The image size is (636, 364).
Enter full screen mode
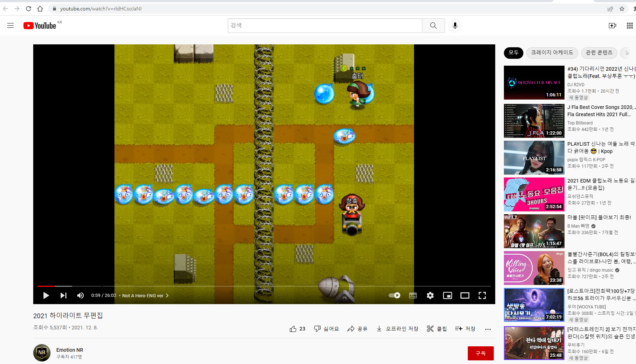(482, 295)
